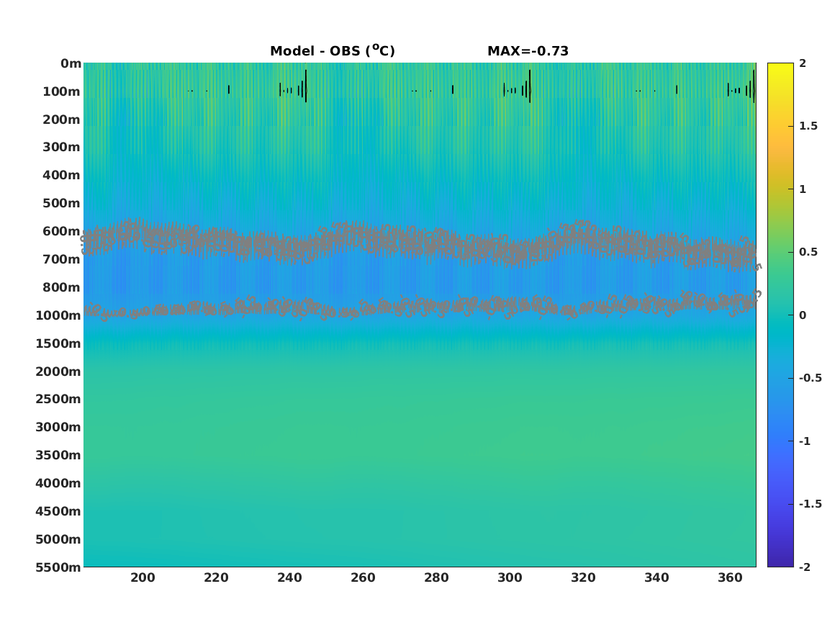Click the colorbar tick label 1.5
840x630 pixels.
(808, 126)
